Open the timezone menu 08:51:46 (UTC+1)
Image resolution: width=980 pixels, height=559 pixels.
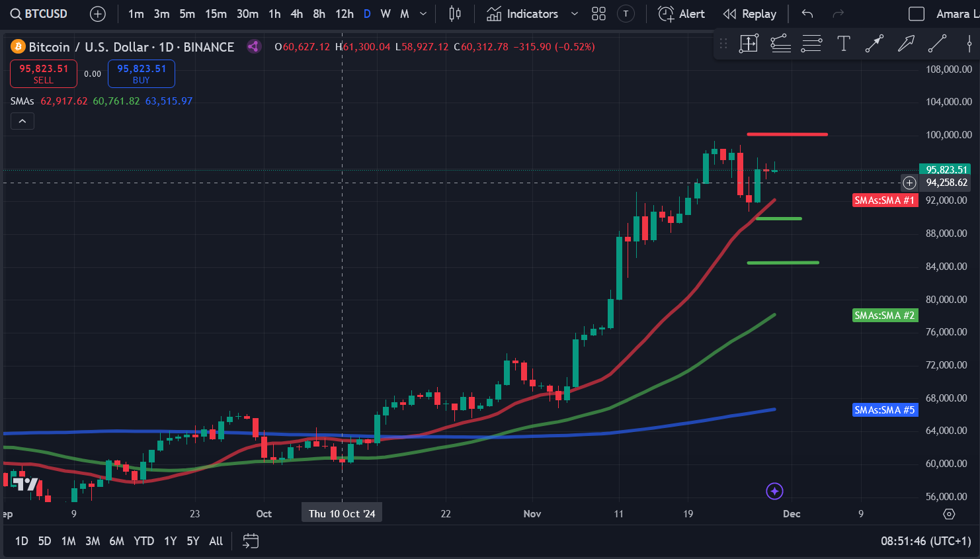pos(926,541)
